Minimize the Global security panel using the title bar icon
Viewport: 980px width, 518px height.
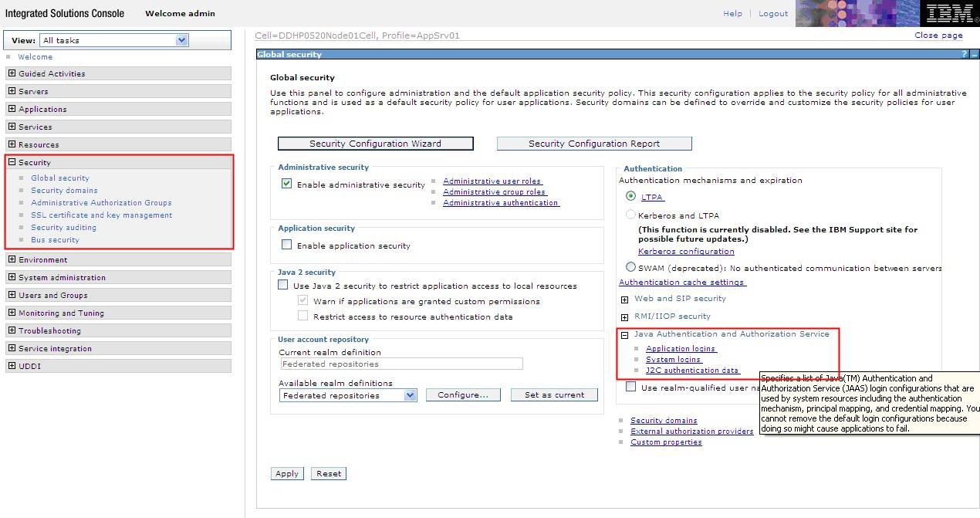point(975,55)
